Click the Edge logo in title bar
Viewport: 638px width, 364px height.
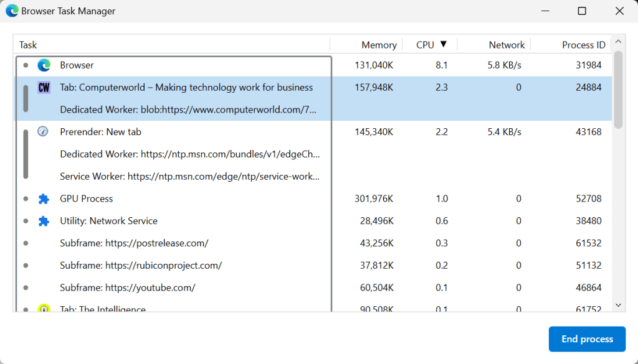point(12,11)
